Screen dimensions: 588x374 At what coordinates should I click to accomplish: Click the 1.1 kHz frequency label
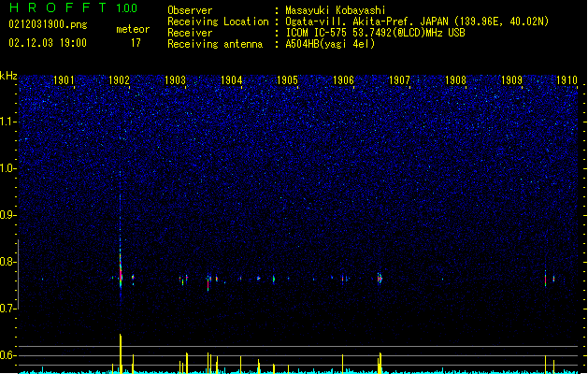(7, 122)
